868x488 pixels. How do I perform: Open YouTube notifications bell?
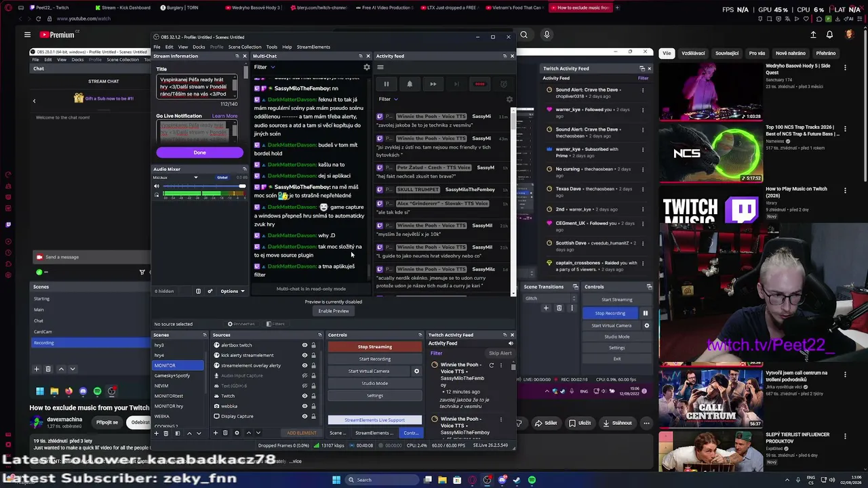tap(829, 35)
